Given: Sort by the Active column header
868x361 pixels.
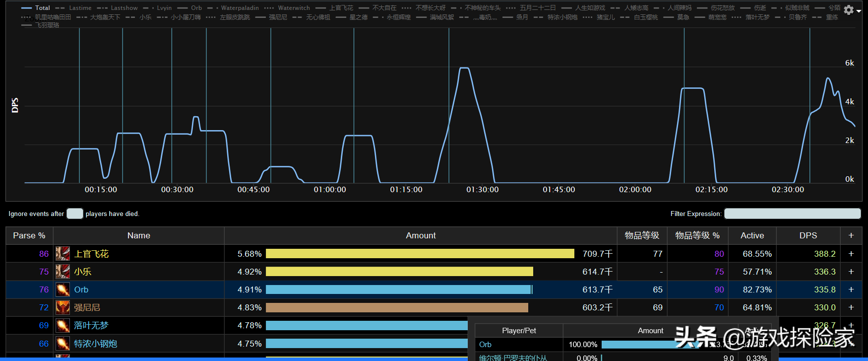Looking at the screenshot, I should click(x=752, y=235).
